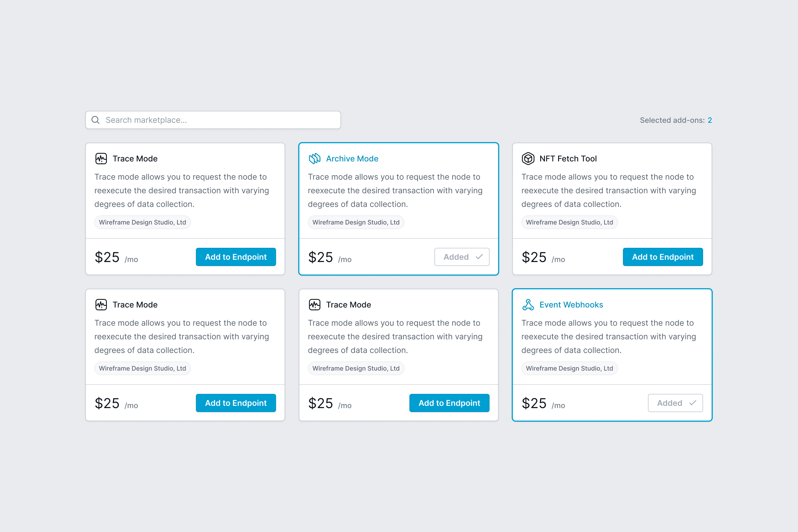Open the Event Webhooks title link

pyautogui.click(x=571, y=305)
